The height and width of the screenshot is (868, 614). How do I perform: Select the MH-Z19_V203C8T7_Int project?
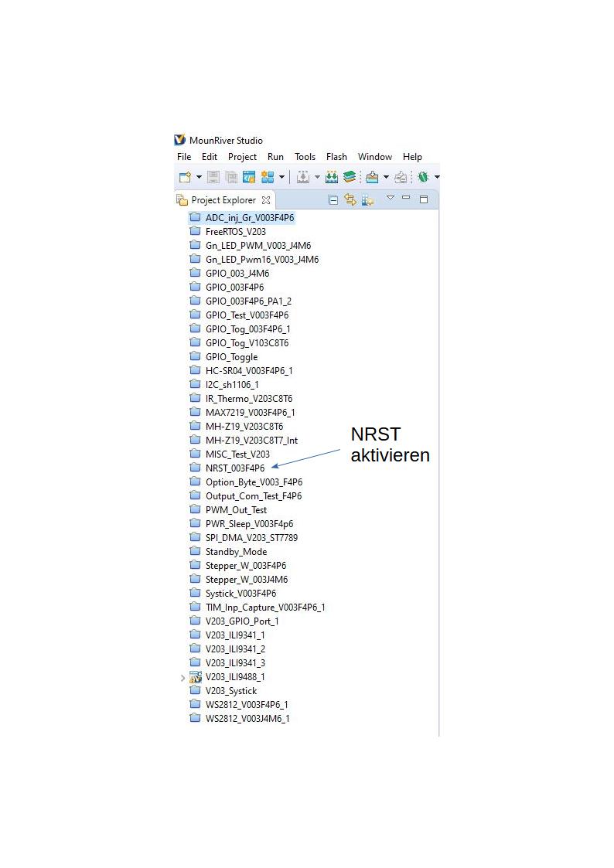pyautogui.click(x=251, y=441)
